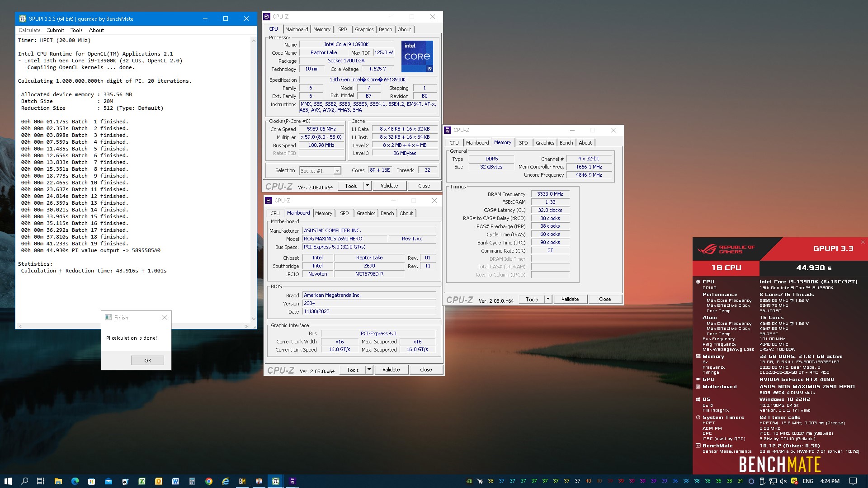Launch Outlook from the taskbar
Viewport: 868px width, 488px height.
158,481
